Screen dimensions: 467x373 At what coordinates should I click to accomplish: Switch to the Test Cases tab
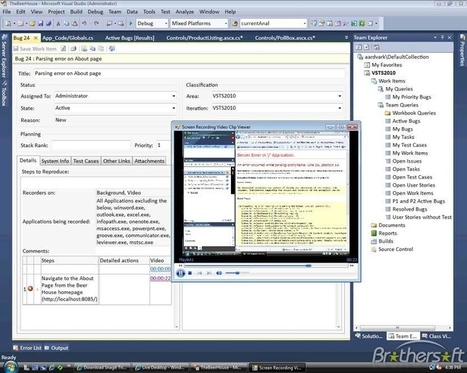pyautogui.click(x=86, y=161)
